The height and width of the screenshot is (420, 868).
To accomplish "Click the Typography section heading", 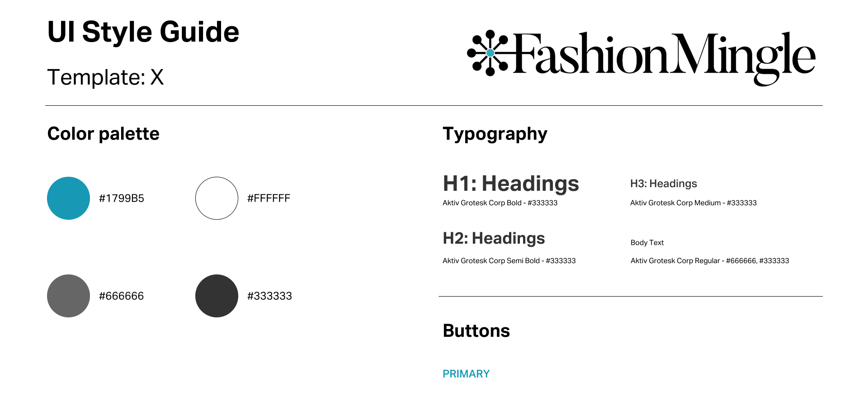I will [495, 134].
